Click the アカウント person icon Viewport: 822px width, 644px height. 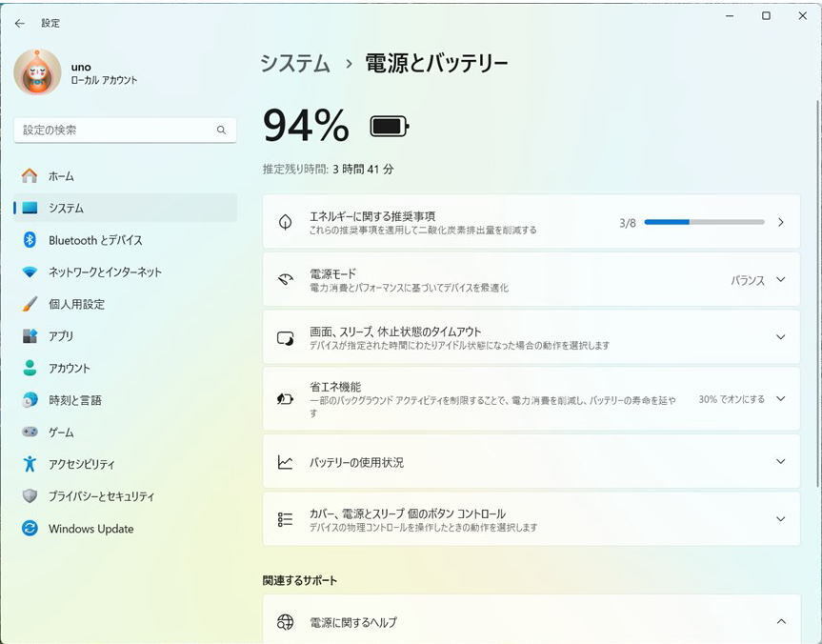(30, 368)
